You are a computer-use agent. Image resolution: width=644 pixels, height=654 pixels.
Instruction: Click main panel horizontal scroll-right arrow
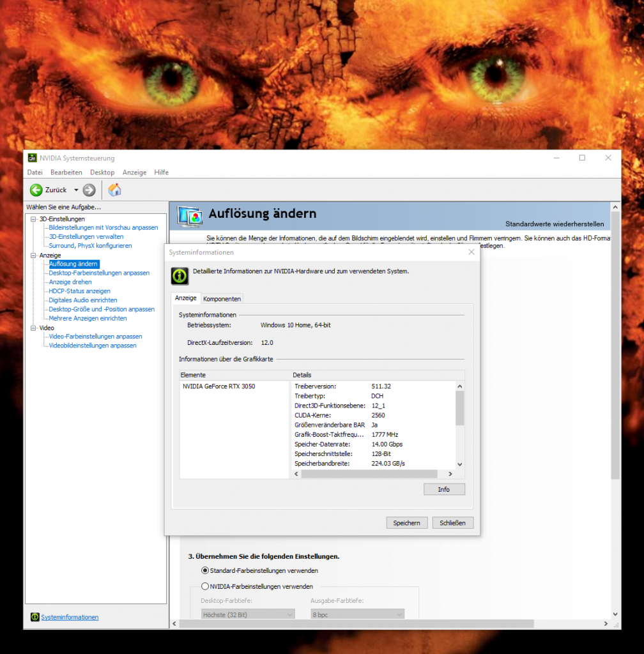point(606,623)
